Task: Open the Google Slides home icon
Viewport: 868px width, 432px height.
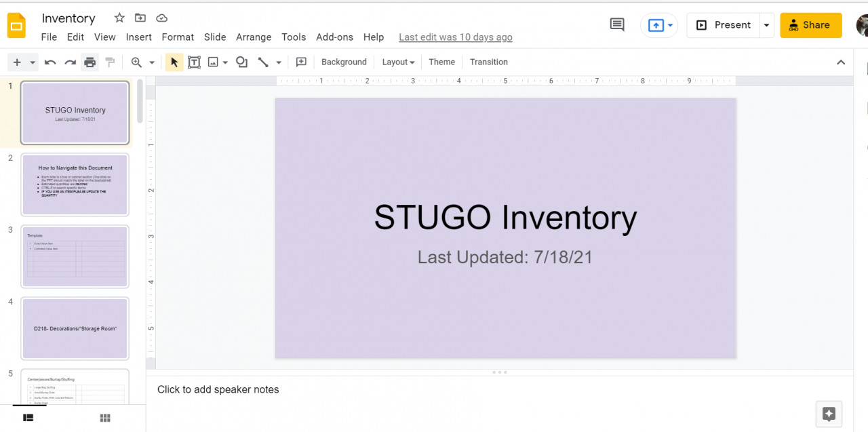Action: (x=16, y=26)
